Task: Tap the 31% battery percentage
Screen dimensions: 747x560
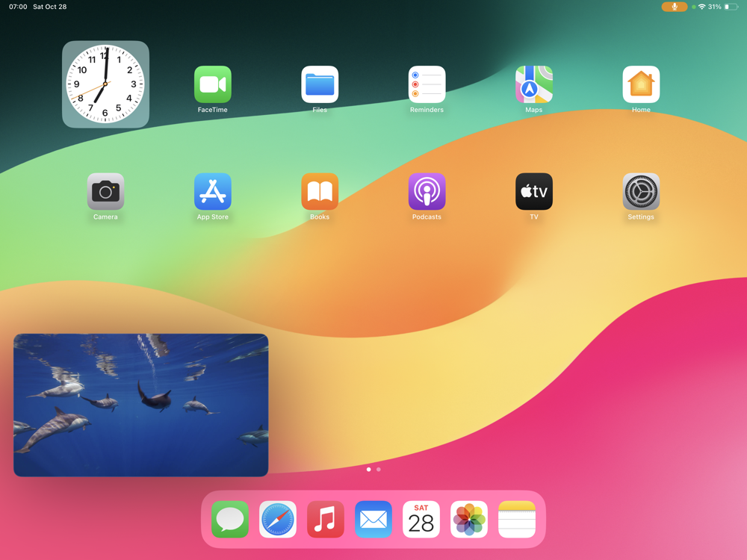Action: coord(715,7)
